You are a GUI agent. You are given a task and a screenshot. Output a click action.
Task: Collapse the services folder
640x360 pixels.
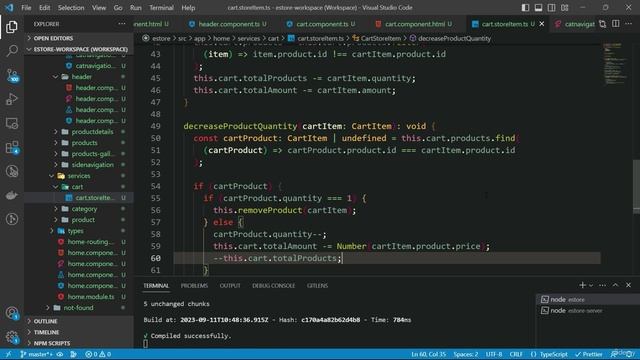[x=79, y=176]
